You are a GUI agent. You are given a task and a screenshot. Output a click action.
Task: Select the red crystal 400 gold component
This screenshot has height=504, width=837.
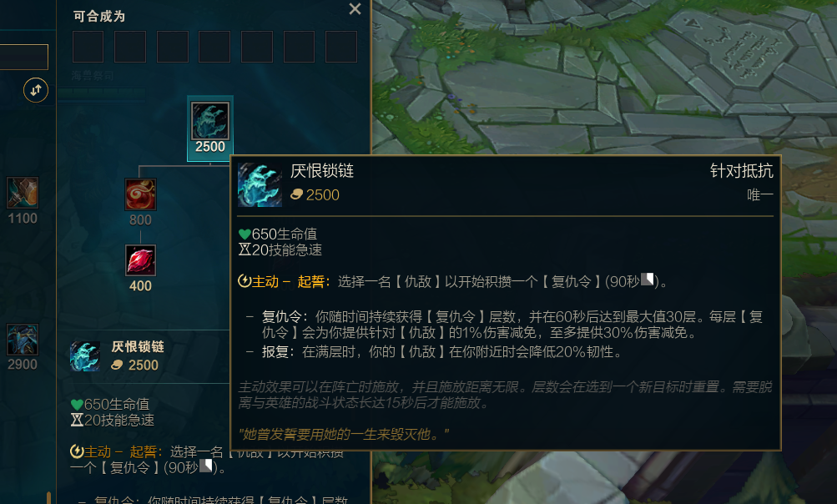(x=140, y=260)
